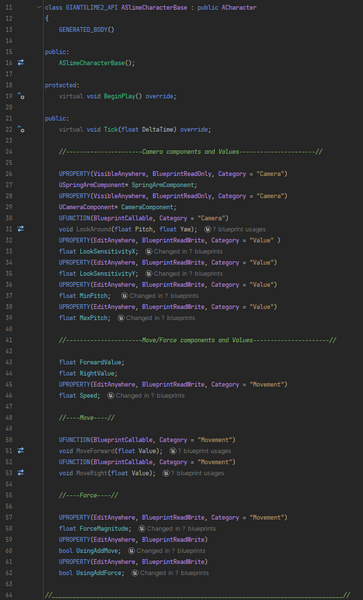The image size is (363, 600).
Task: Click line number 40 in the gutter
Action: (x=9, y=329)
